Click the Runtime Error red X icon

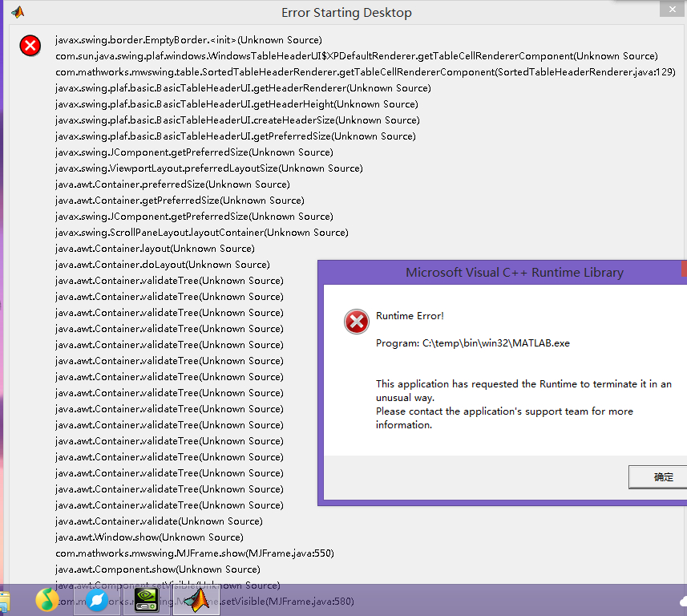point(356,322)
